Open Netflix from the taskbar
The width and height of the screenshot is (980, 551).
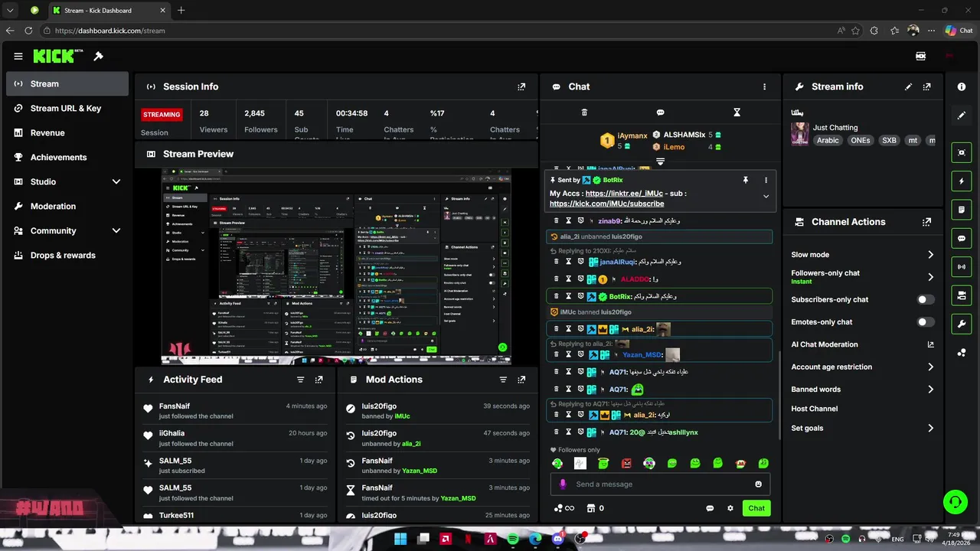point(468,540)
